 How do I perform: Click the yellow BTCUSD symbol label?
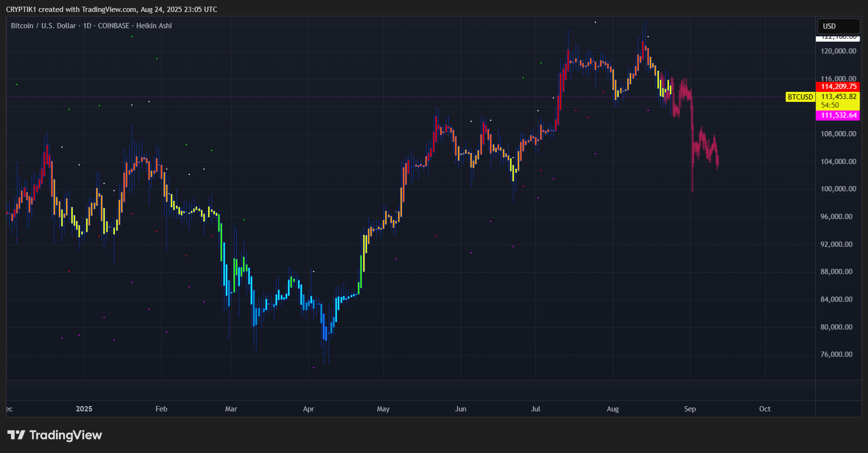point(801,97)
